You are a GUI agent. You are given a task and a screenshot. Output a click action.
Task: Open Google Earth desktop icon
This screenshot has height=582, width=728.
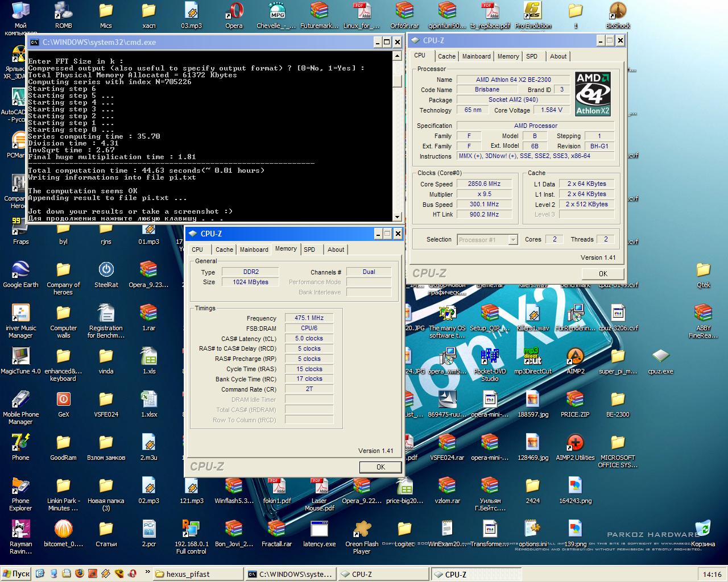tap(20, 274)
